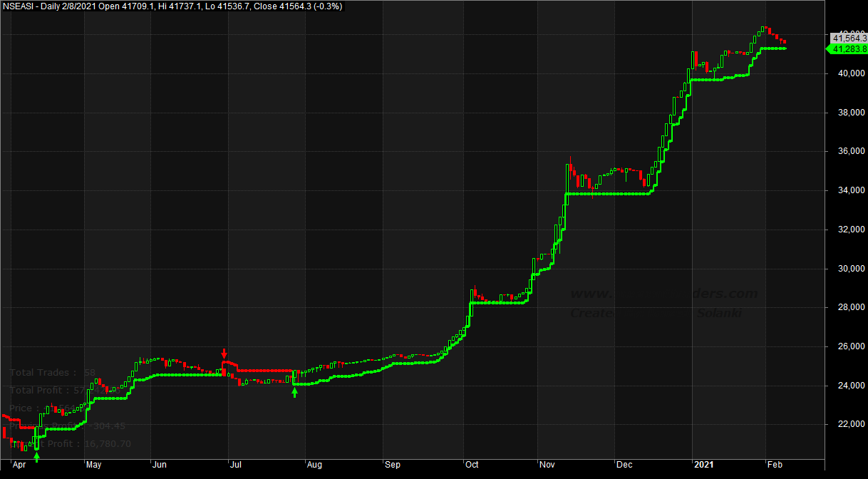Click the red sell arrow near July
868x479 pixels.
(x=224, y=354)
